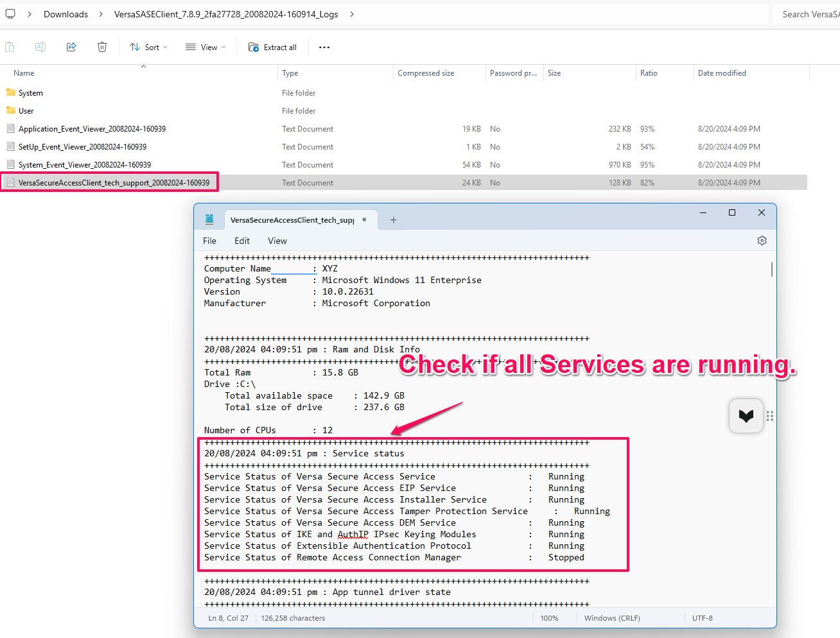Viewport: 840px width, 638px height.
Task: Click Downloads in the address breadcrumb
Action: click(66, 14)
